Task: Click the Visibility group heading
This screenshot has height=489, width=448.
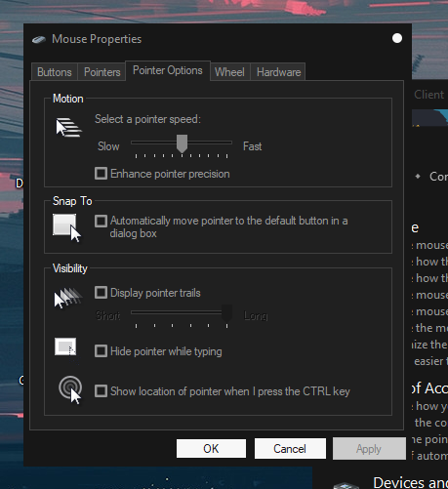Action: click(70, 268)
